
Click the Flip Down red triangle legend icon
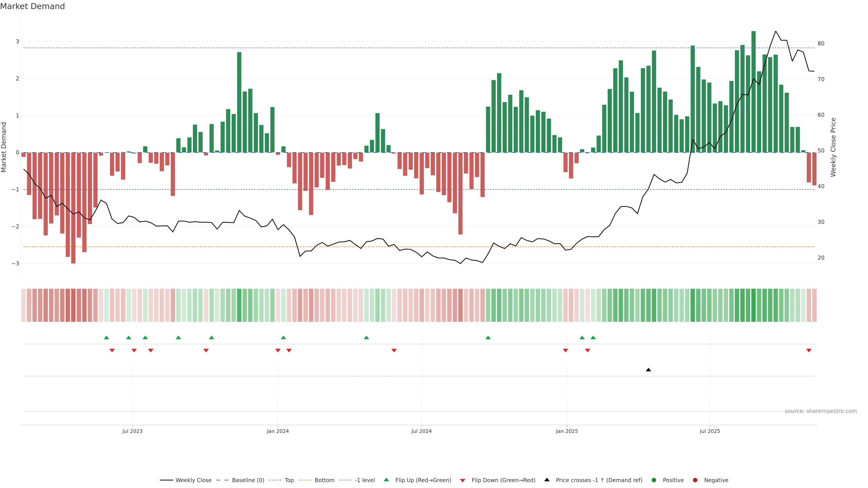463,481
